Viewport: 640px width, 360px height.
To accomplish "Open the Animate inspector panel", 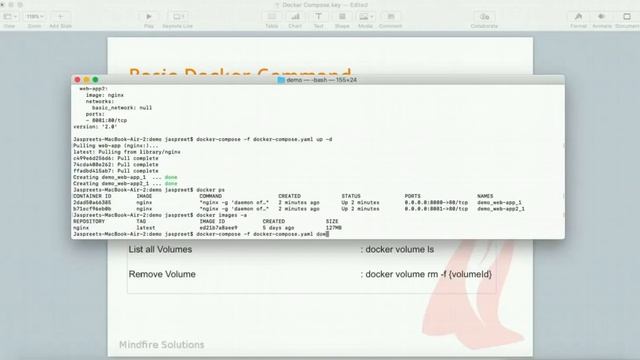I will [602, 17].
